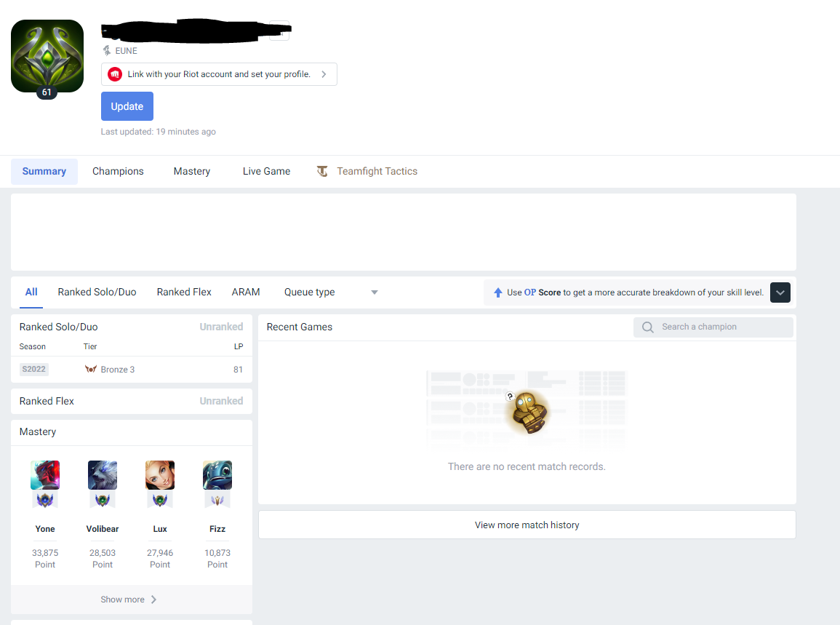Click the 27,946 Point value
Viewport: 840px width, 625px height.
160,559
